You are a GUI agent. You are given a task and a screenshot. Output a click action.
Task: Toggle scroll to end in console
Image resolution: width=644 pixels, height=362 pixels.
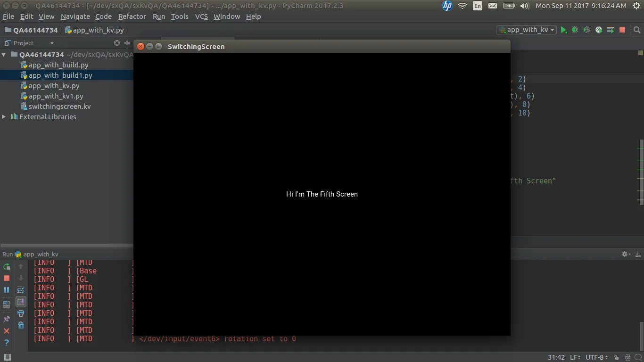click(21, 302)
